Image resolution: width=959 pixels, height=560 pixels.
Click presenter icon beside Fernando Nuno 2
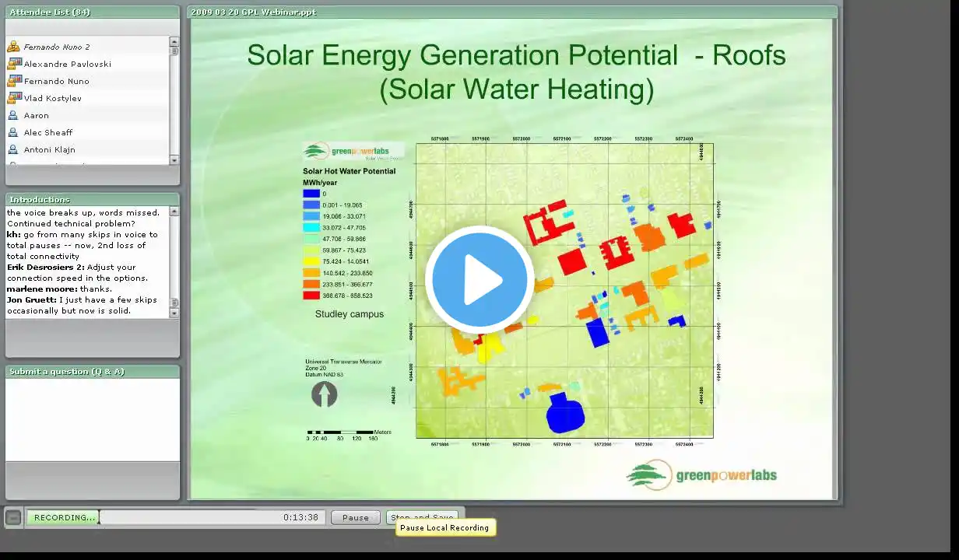13,47
